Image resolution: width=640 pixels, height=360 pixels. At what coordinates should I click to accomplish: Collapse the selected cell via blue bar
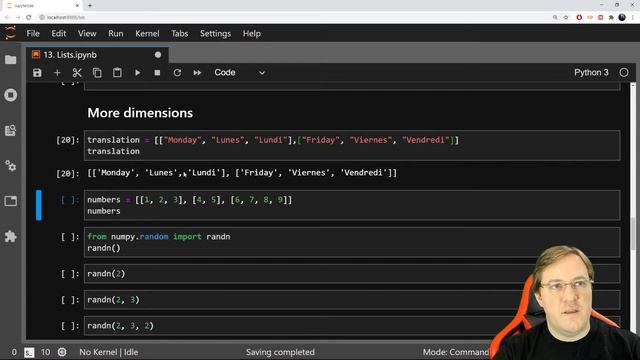39,205
